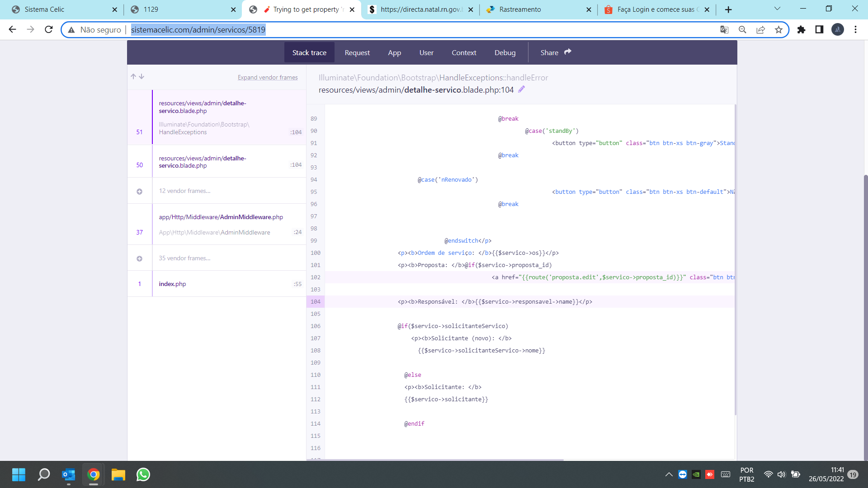Navigate to next frame with the down arrow
This screenshot has width=868, height=488.
coord(142,76)
